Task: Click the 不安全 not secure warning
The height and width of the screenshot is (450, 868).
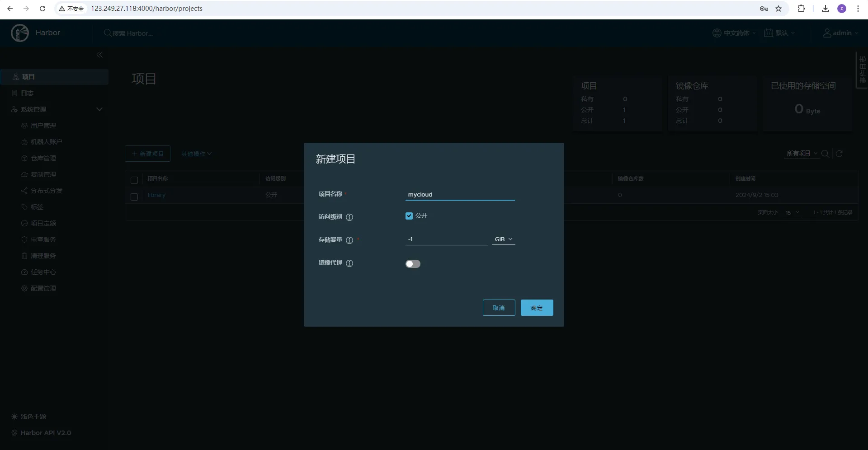Action: (71, 9)
